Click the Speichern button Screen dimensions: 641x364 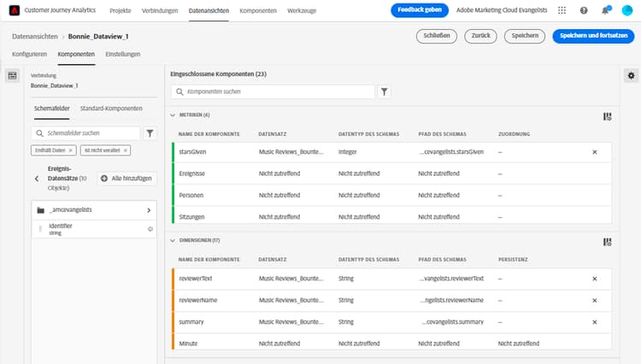[525, 36]
